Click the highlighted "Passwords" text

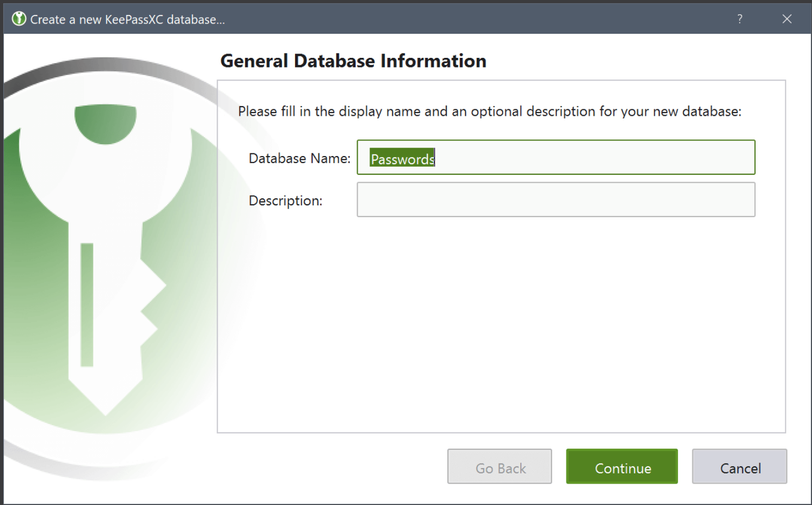(x=402, y=159)
